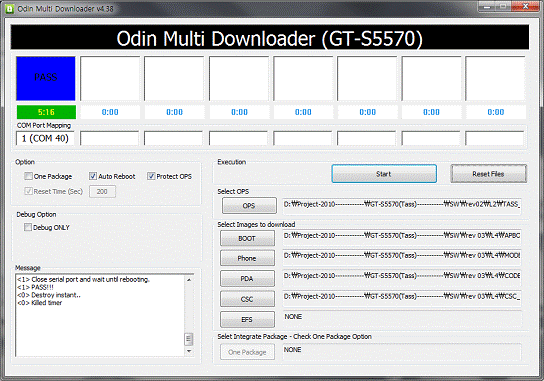Choose the Phone image file button
The height and width of the screenshot is (381, 544).
click(x=247, y=259)
